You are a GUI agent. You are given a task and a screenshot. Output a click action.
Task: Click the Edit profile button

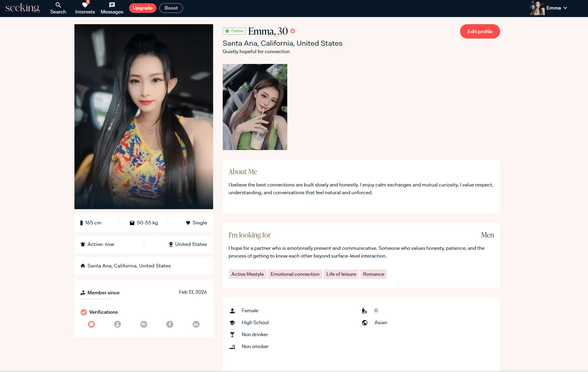click(480, 31)
